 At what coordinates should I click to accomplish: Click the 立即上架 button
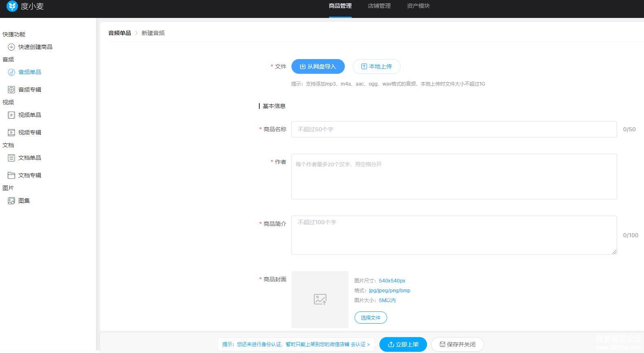(403, 344)
